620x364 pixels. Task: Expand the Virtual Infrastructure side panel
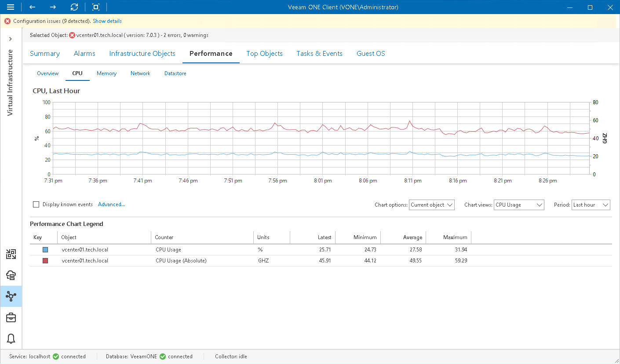coord(11,39)
